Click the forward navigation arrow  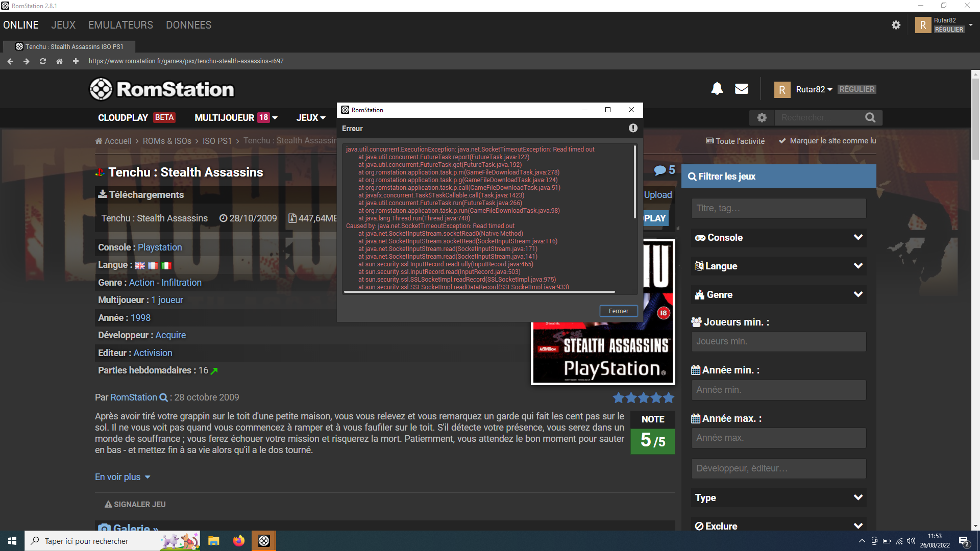[27, 61]
